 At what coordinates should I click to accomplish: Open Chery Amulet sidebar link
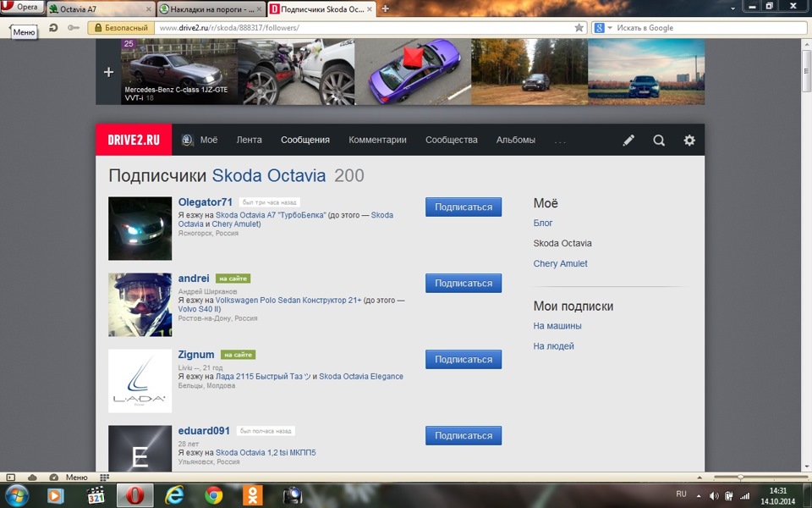click(x=560, y=263)
